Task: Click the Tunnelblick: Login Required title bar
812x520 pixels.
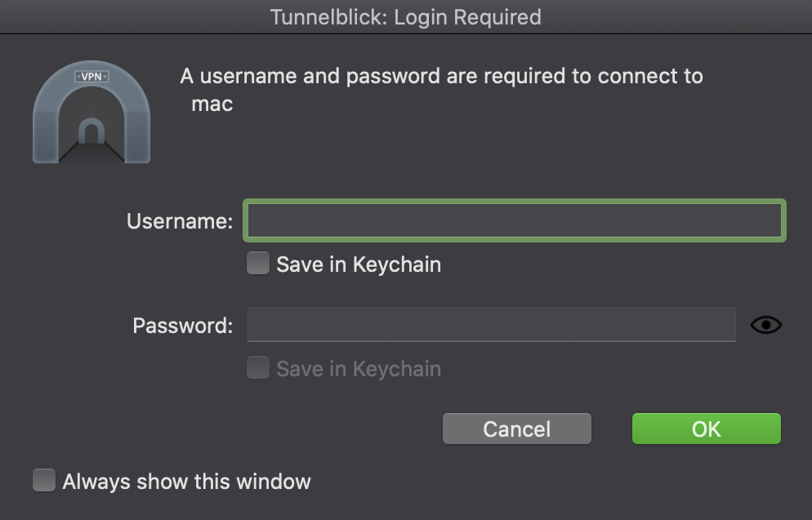Action: pyautogui.click(x=406, y=16)
